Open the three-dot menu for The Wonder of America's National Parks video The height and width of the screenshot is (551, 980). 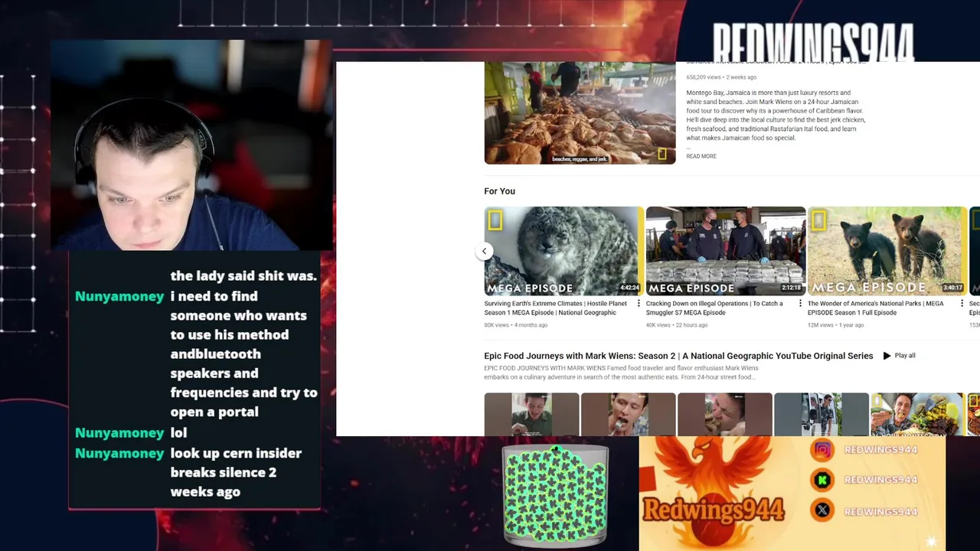(x=962, y=304)
